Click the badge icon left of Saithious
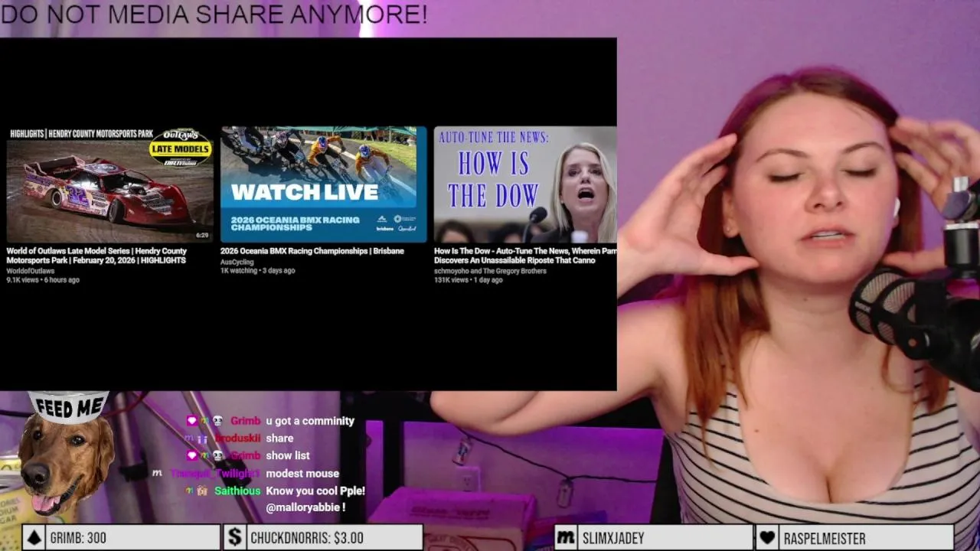 202,491
